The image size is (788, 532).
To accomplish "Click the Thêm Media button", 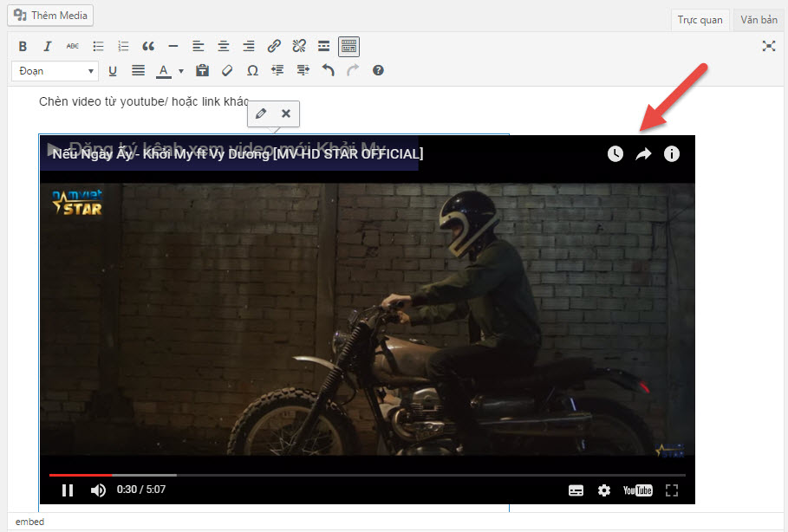I will tap(49, 15).
